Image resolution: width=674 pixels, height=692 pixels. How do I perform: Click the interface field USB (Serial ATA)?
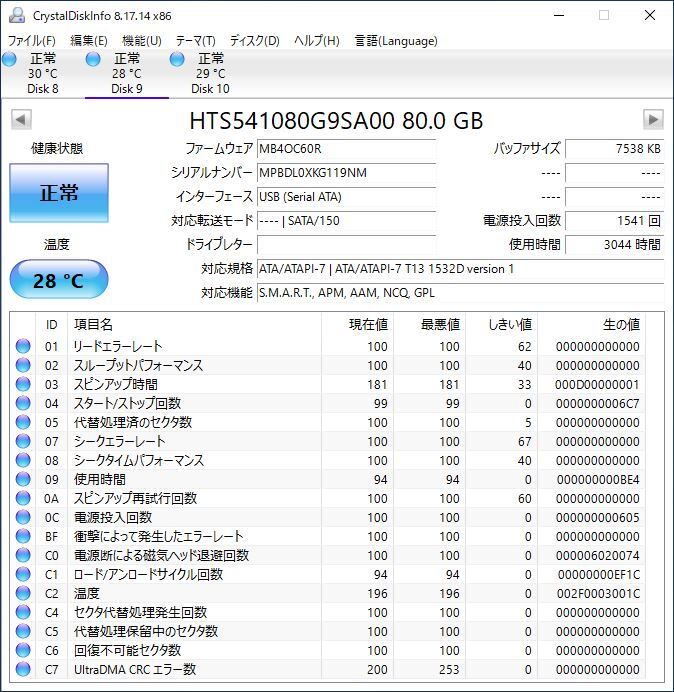[x=346, y=196]
